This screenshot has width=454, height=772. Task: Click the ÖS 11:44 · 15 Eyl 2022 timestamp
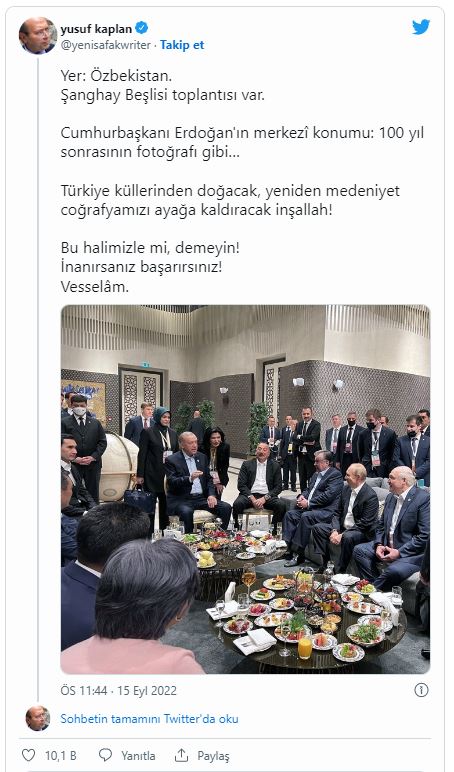(x=119, y=690)
